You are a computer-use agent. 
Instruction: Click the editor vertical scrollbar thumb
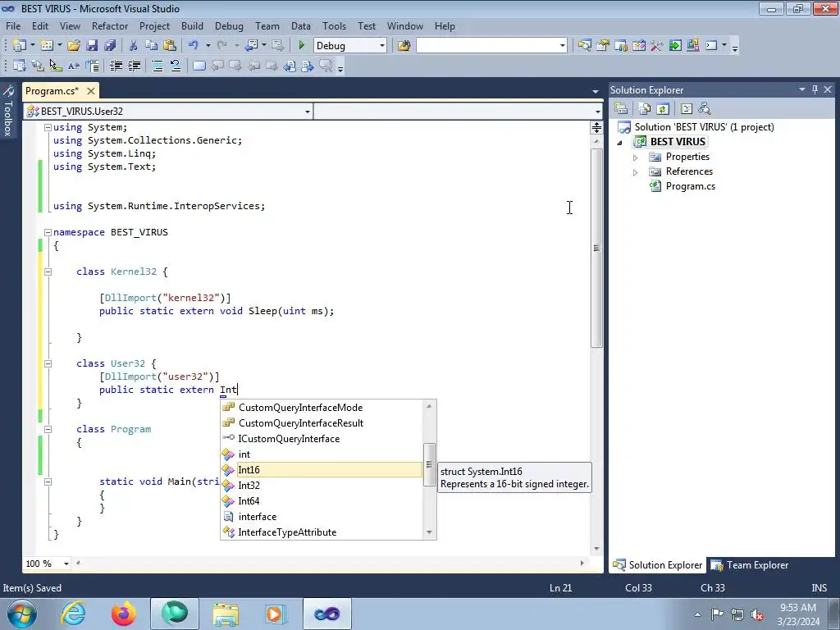(596, 248)
